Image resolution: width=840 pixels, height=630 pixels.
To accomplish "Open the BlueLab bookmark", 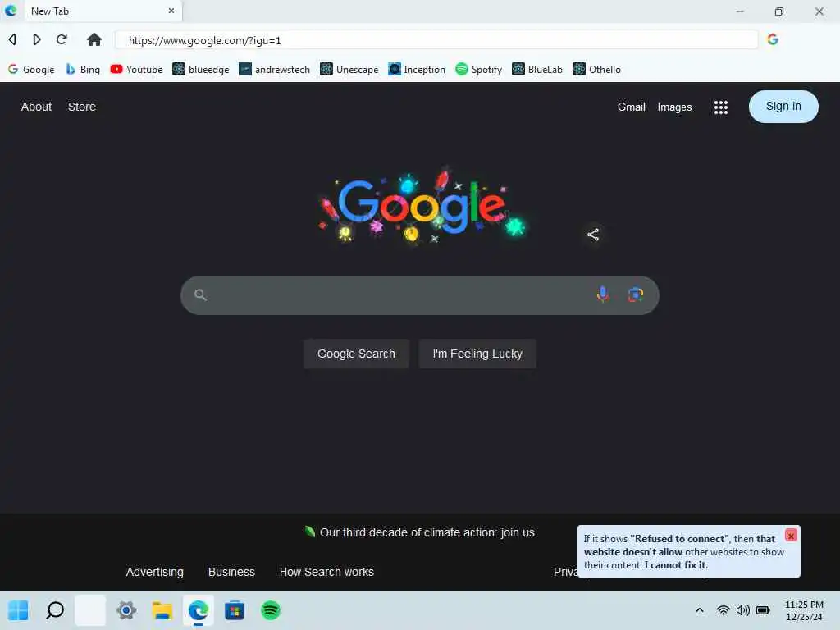I will pyautogui.click(x=537, y=69).
